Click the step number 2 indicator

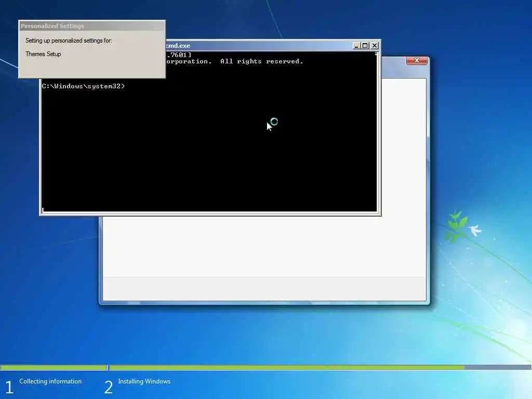point(108,387)
